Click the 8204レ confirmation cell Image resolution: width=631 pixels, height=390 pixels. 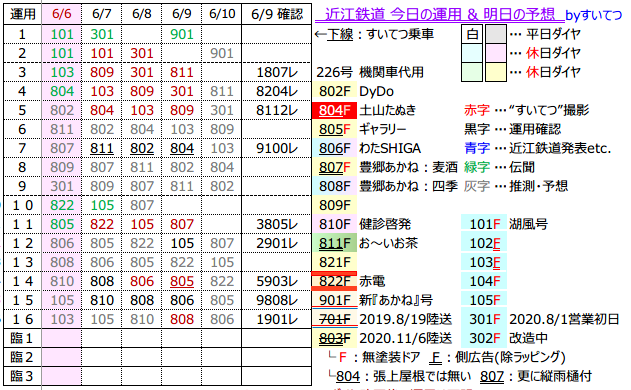tap(276, 91)
